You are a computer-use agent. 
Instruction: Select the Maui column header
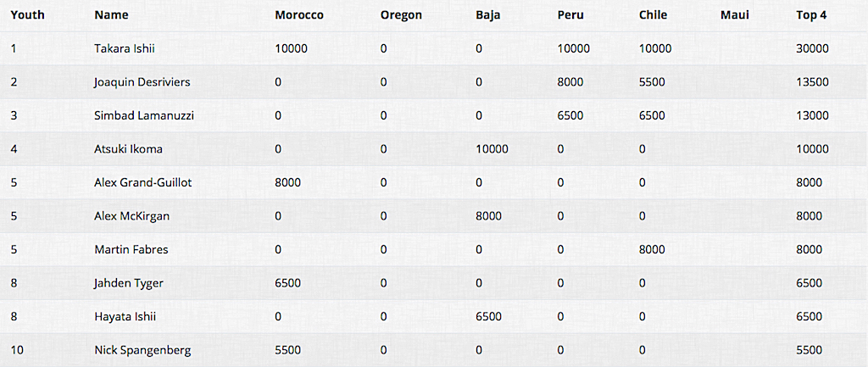pyautogui.click(x=735, y=15)
